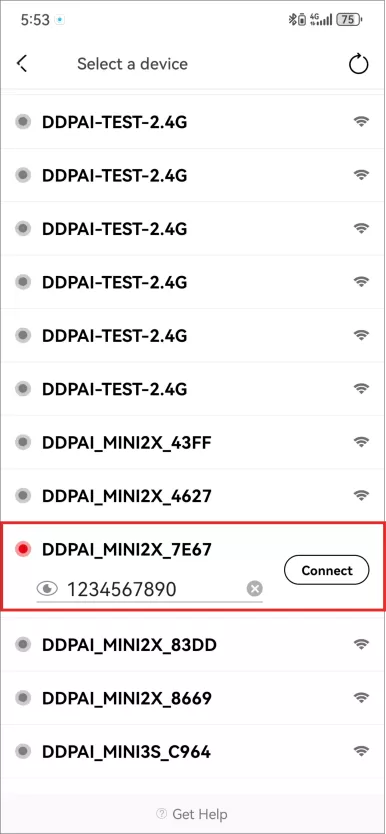Screen dimensions: 386x834
Task: Select the DDPAI_MINI2X_83DD radio dot
Action: (22, 645)
